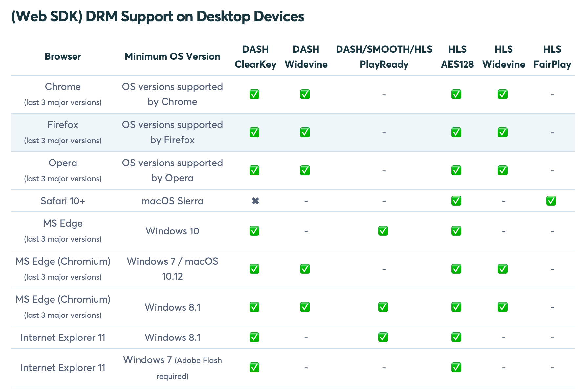Click Chrome HLS AES128 green checkmark
The image size is (587, 392).
point(456,95)
